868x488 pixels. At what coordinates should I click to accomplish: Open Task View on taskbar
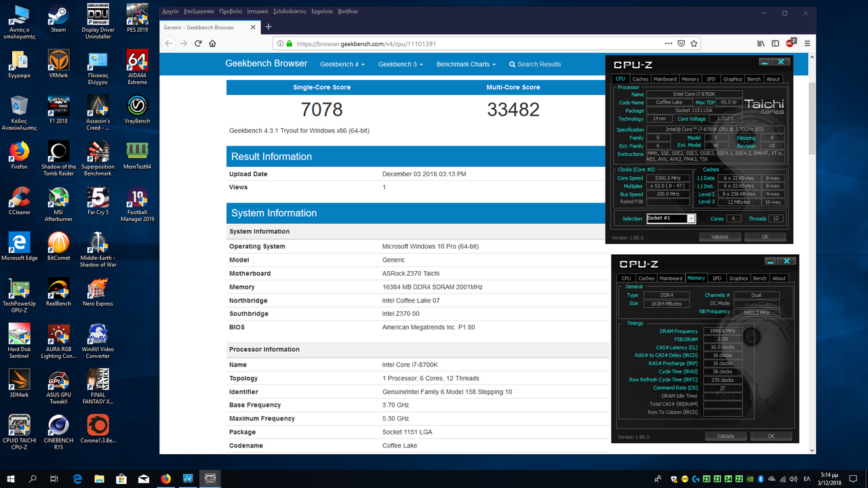(54, 479)
